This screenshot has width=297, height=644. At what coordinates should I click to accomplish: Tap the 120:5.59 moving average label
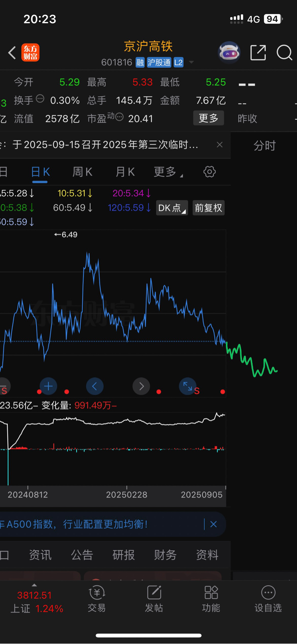click(x=129, y=208)
